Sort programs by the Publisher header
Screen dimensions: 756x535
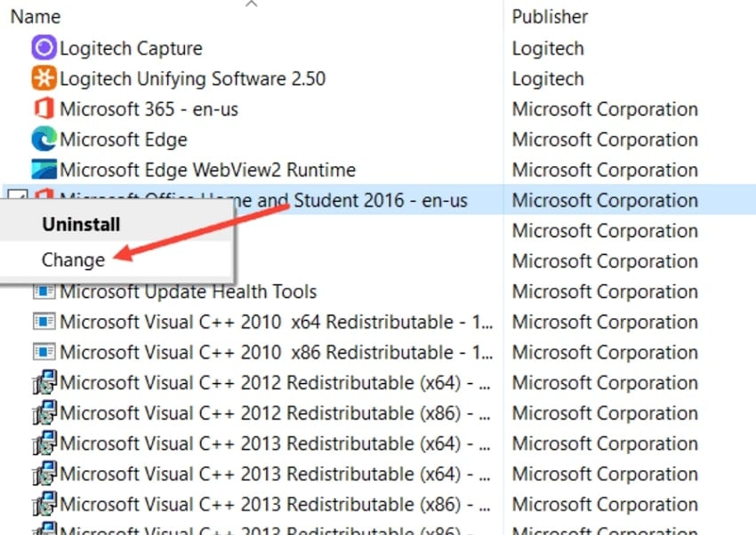tap(550, 16)
